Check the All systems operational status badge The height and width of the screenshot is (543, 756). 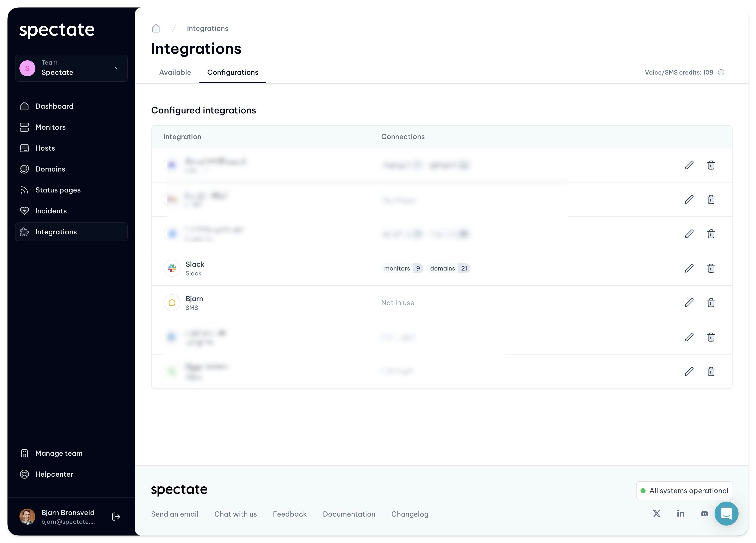(x=684, y=490)
